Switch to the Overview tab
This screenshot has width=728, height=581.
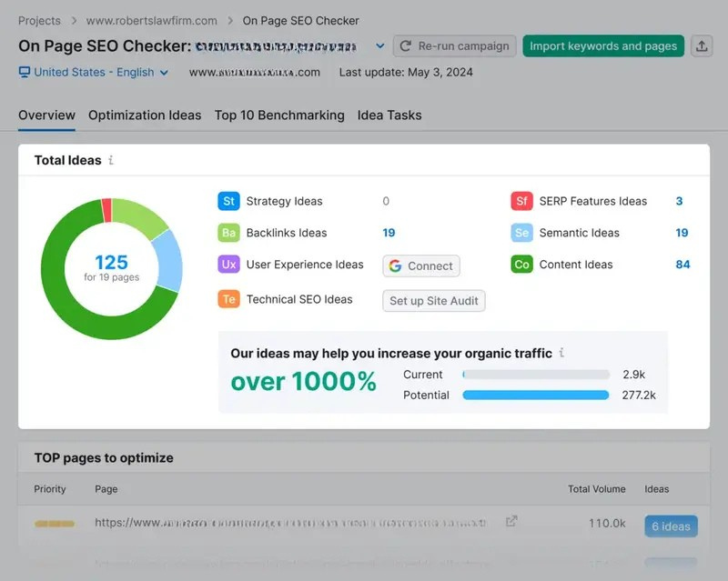(46, 115)
